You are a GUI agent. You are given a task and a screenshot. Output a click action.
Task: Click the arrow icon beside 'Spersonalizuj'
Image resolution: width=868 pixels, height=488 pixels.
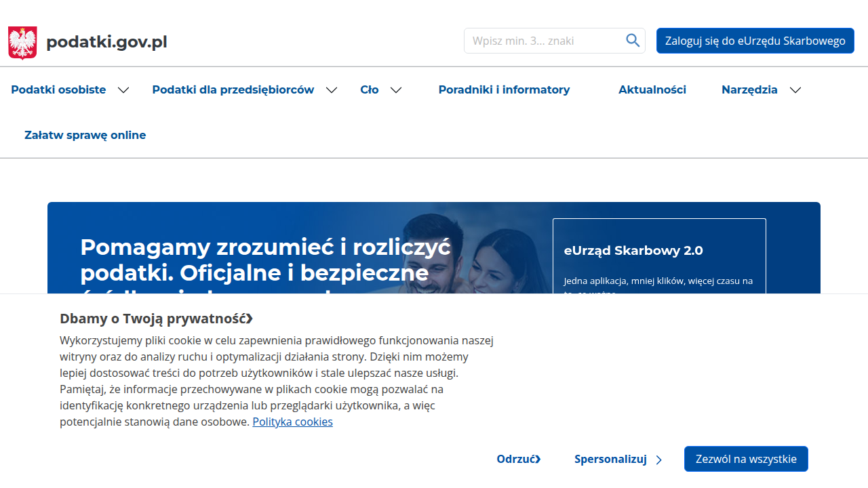click(658, 460)
